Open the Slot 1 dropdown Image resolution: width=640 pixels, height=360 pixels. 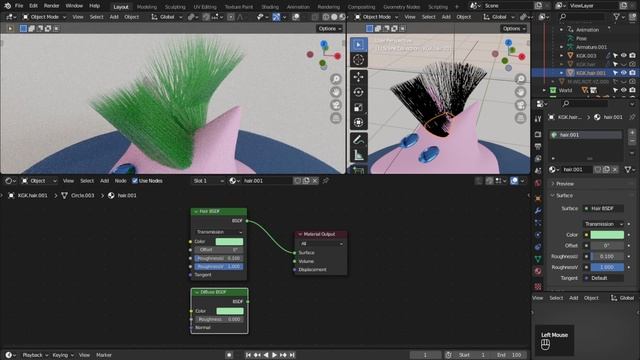click(208, 180)
